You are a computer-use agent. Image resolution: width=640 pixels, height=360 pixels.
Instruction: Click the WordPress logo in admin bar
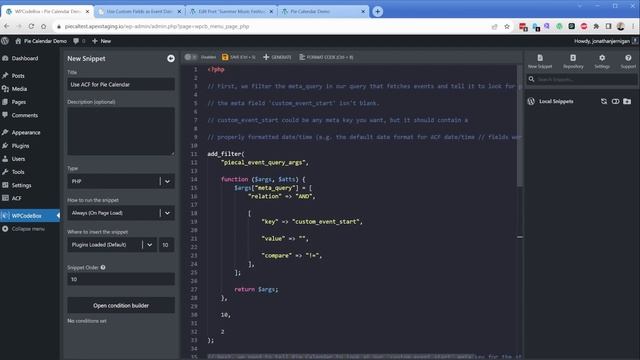5,41
